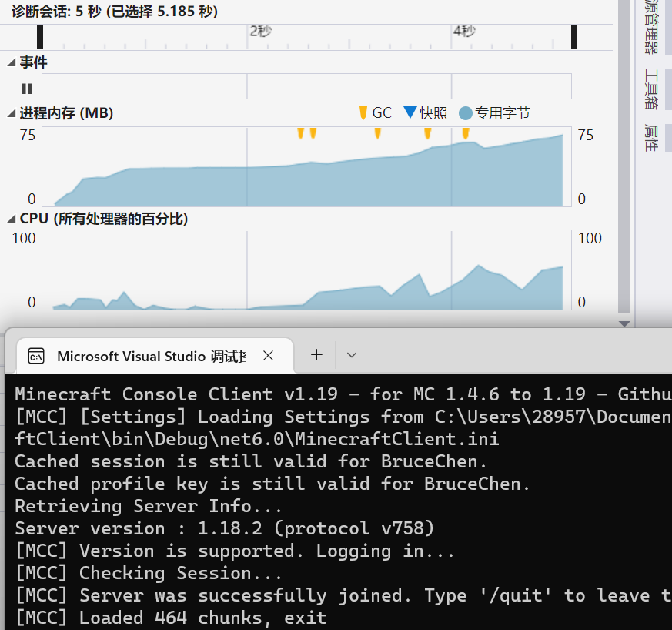The width and height of the screenshot is (672, 630).
Task: Click the left timeline selection handle
Action: tap(40, 37)
